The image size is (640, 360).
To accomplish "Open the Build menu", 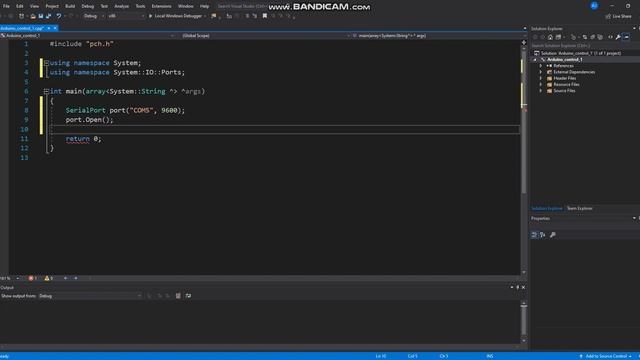I will [x=70, y=6].
